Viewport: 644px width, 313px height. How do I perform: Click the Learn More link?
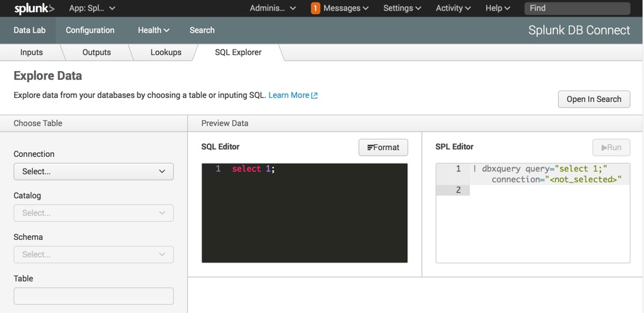click(x=288, y=95)
